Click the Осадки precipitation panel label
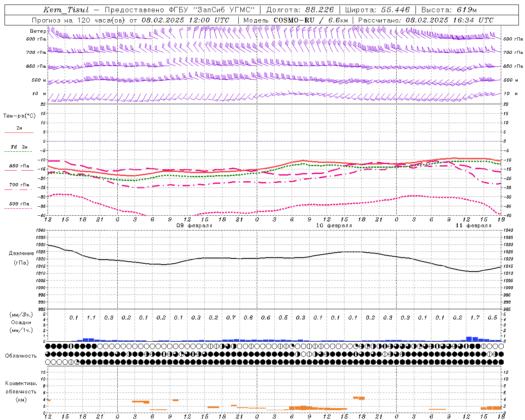The image size is (525, 420). [22, 322]
